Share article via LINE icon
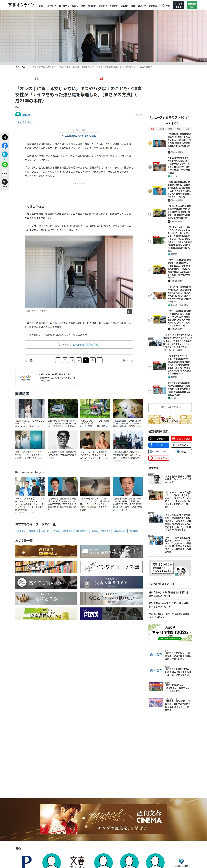This screenshot has height=868, width=207. tap(5, 164)
